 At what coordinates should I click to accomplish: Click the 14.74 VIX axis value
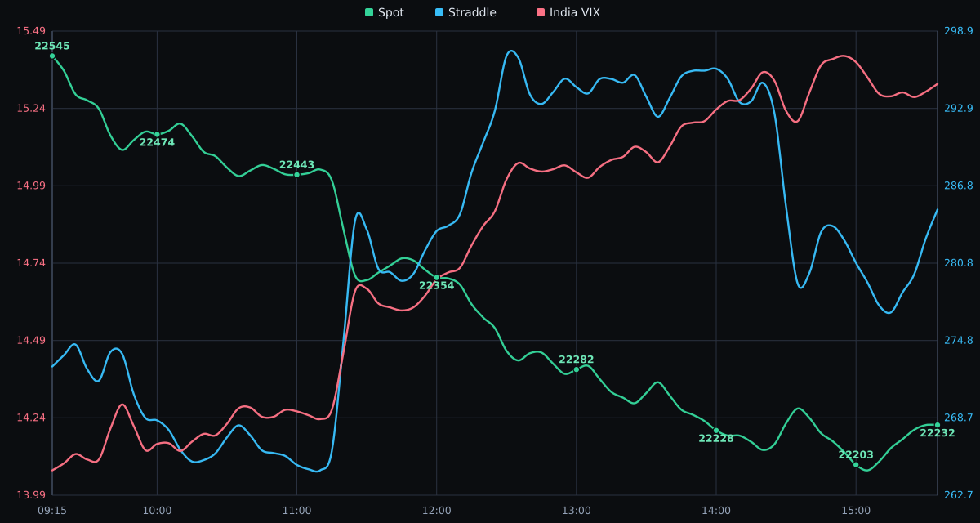click(31, 263)
